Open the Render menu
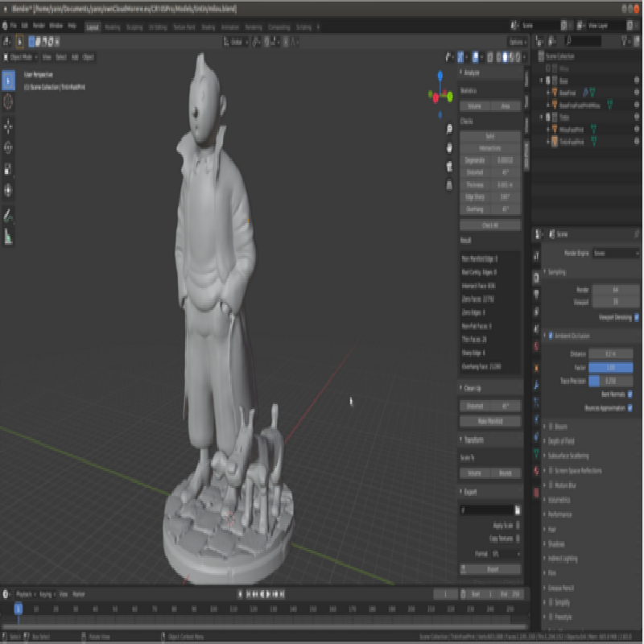This screenshot has width=644, height=644. click(x=39, y=26)
